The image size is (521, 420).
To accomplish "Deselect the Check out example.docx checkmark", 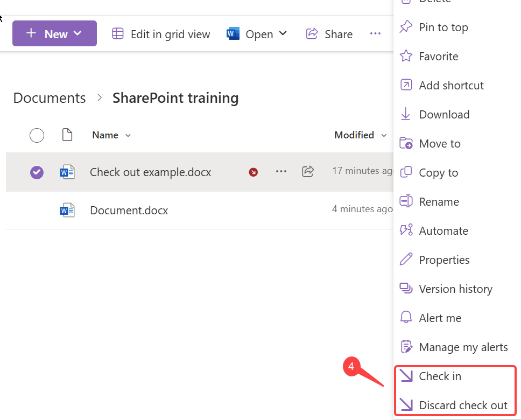I will coord(37,172).
